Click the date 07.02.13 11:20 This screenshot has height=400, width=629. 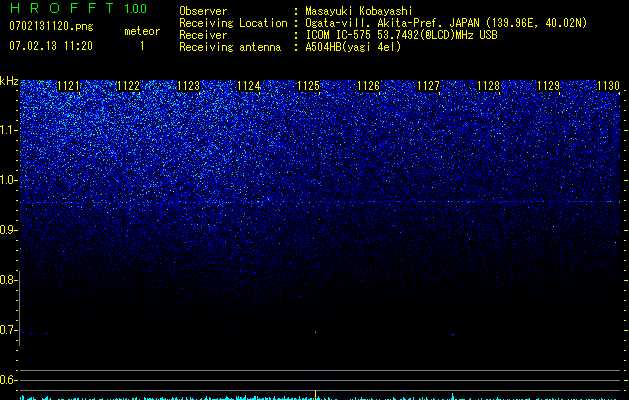51,46
